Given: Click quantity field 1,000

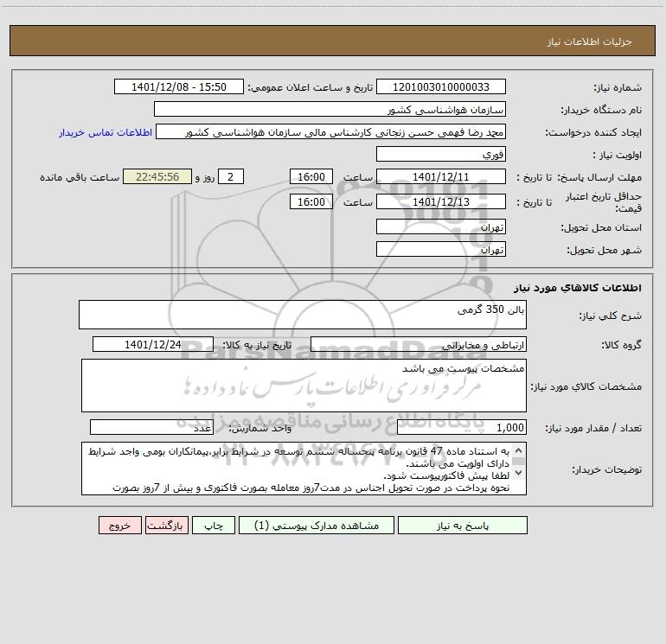Looking at the screenshot, I should click(462, 427).
